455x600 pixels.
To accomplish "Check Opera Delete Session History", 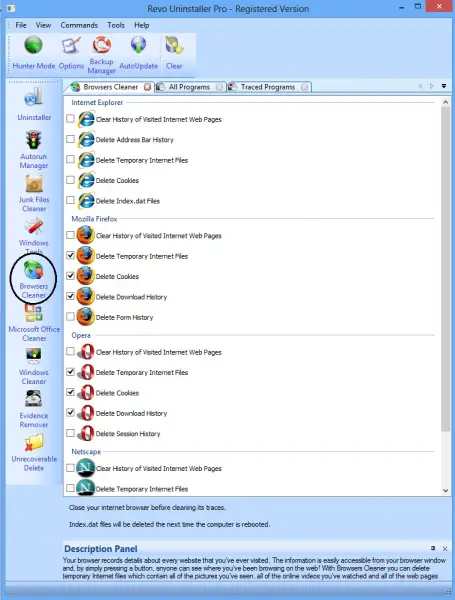I will point(70,433).
